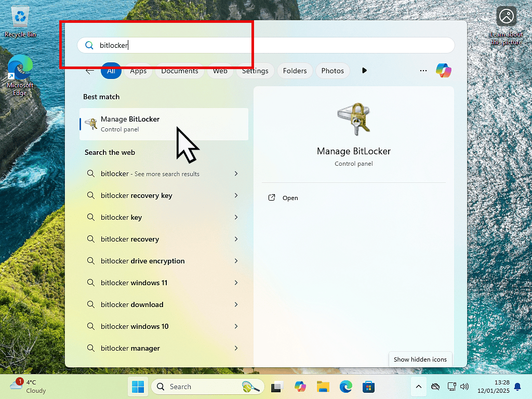
Task: Filter results by Documents
Action: click(x=180, y=71)
